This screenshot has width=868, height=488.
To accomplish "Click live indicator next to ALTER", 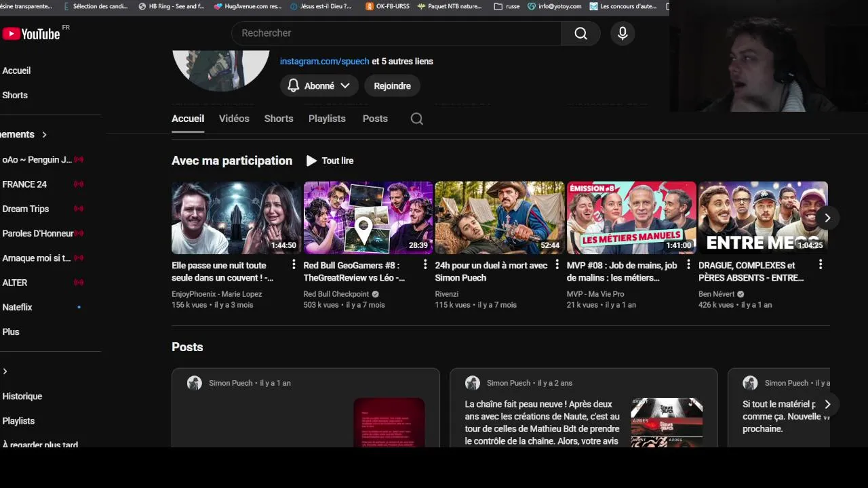I will coord(79,283).
